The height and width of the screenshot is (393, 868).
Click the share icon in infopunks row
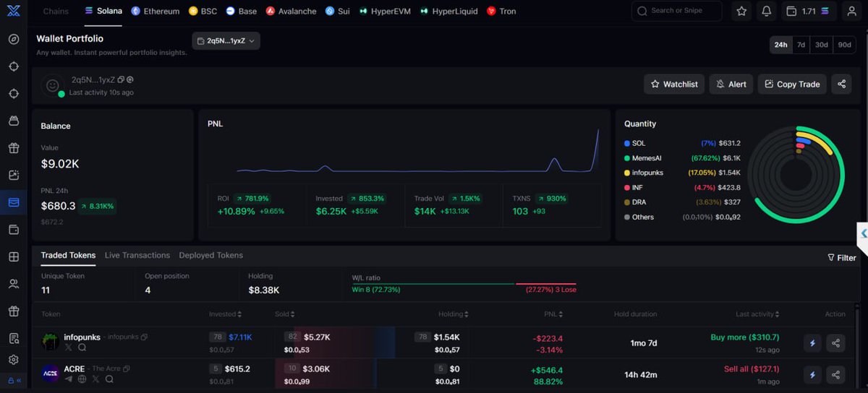(835, 343)
